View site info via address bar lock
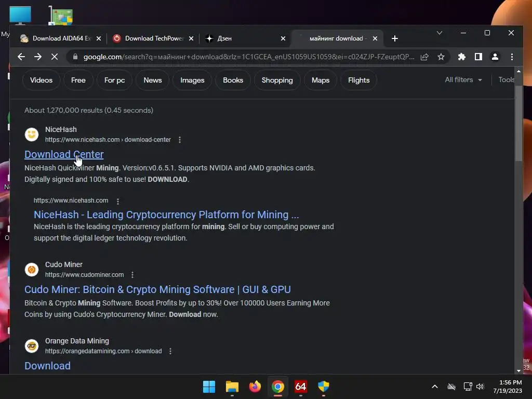532x399 pixels. pyautogui.click(x=75, y=57)
